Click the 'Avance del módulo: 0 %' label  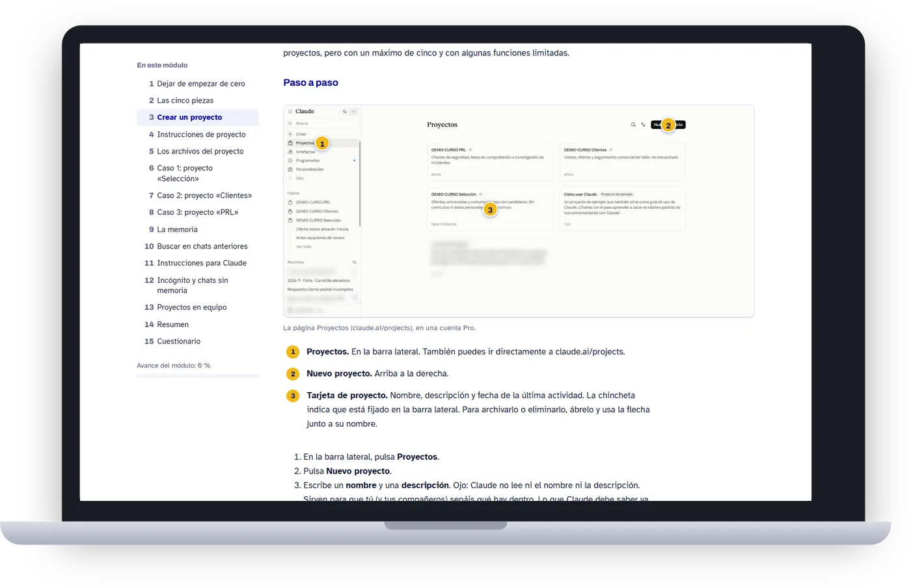pos(174,366)
